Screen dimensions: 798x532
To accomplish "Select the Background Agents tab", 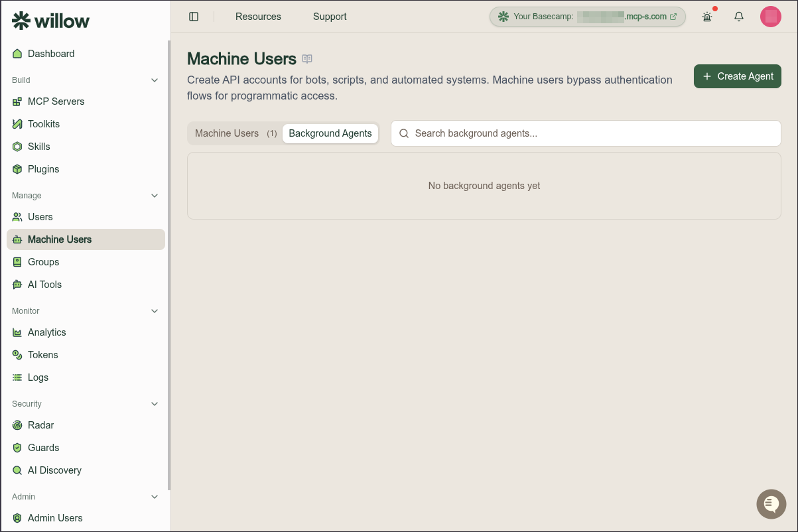I will (x=330, y=133).
